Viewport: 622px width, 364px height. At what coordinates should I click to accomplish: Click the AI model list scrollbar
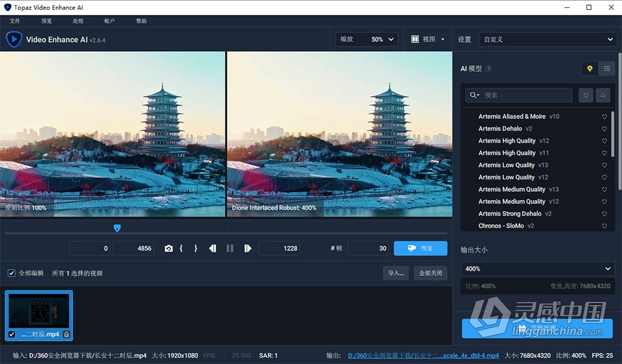tap(613, 135)
